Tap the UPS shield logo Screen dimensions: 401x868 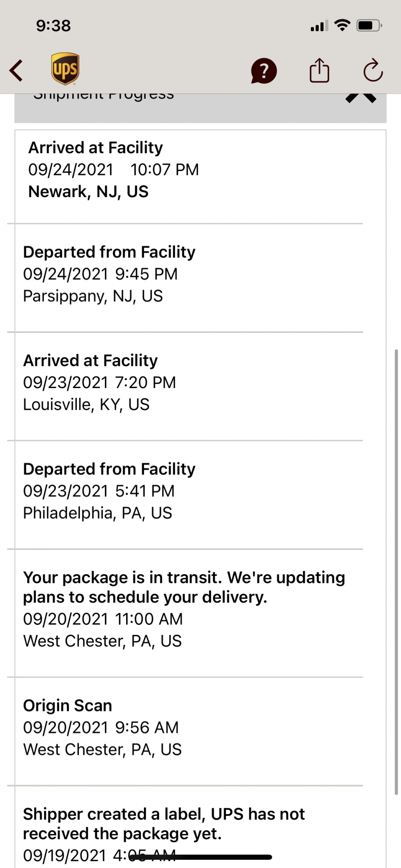[x=65, y=69]
